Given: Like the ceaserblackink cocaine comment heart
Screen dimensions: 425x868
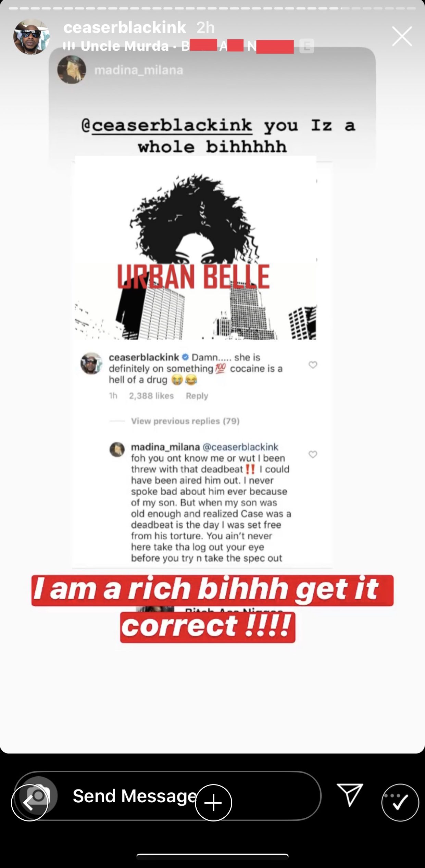Looking at the screenshot, I should [x=313, y=365].
